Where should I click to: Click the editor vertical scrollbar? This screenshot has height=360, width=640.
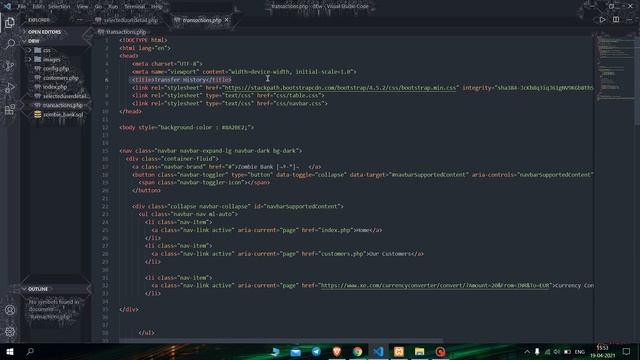coord(637,80)
